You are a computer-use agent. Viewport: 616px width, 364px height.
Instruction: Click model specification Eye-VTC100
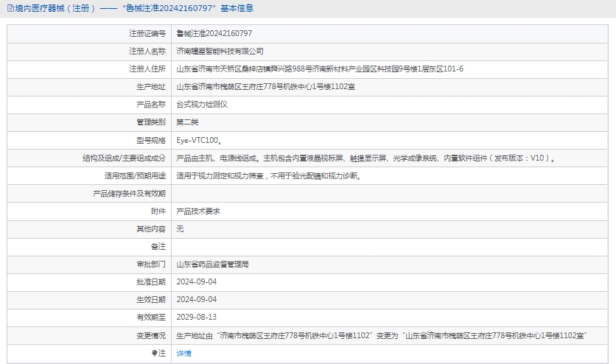(199, 139)
